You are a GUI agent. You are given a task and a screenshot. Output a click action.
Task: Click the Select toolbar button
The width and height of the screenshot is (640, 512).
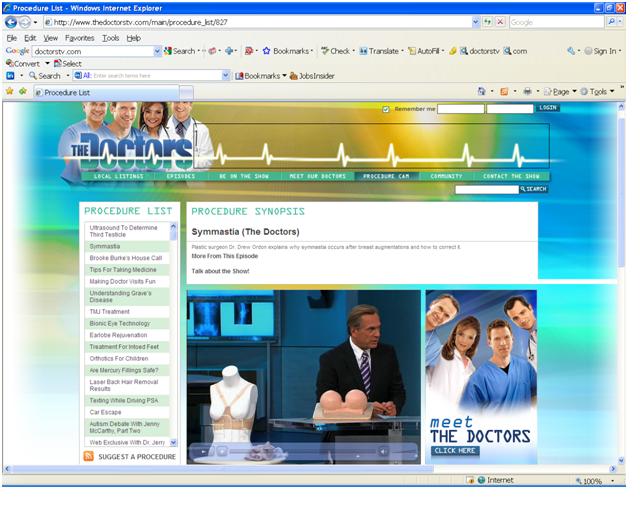(x=68, y=64)
